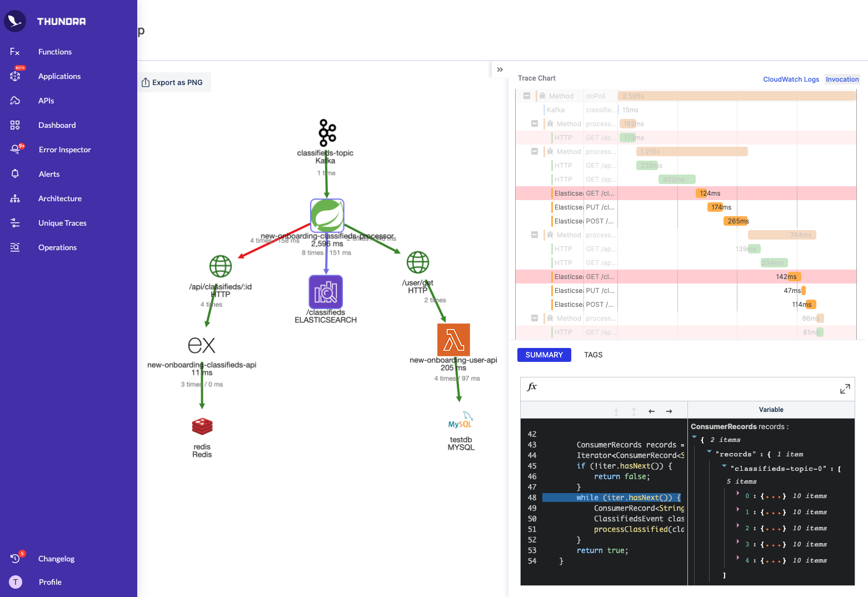The height and width of the screenshot is (597, 868).
Task: Collapse the ConsumerRecords 2 items tree
Action: [x=695, y=437]
